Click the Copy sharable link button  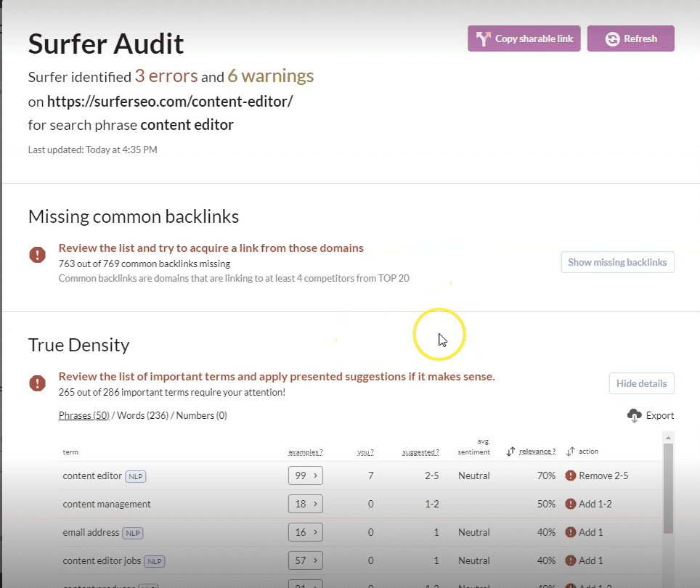524,38
